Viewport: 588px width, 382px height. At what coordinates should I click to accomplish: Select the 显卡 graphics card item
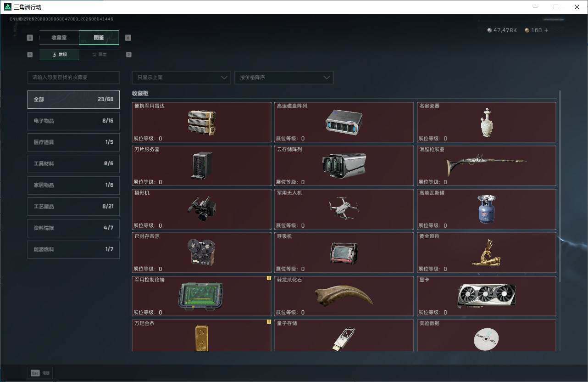(x=487, y=296)
